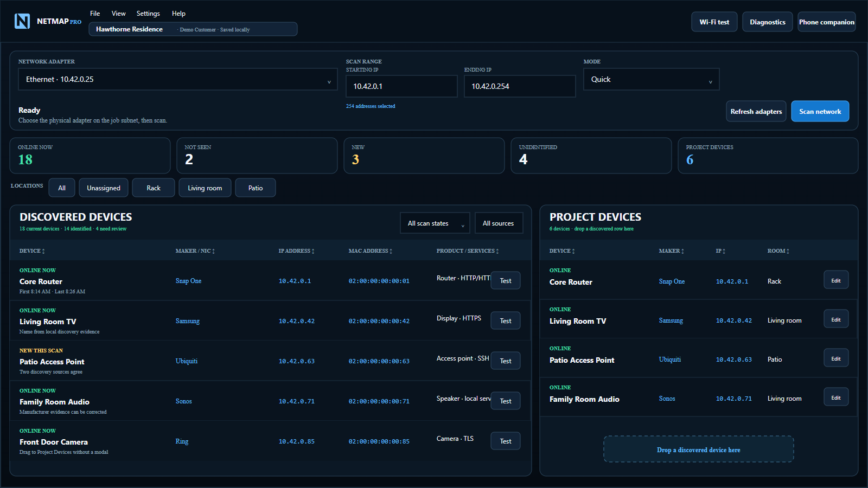
Task: Open Diagnostics
Action: [x=768, y=22]
